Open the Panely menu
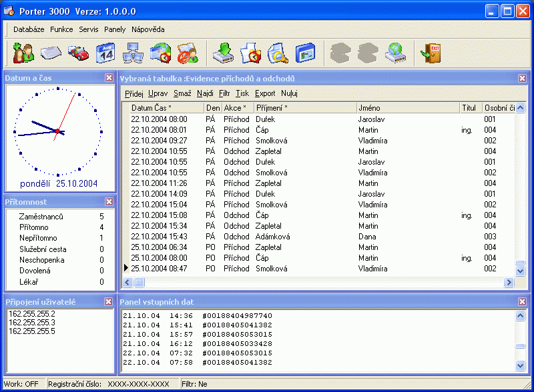534x392 pixels. tap(115, 29)
